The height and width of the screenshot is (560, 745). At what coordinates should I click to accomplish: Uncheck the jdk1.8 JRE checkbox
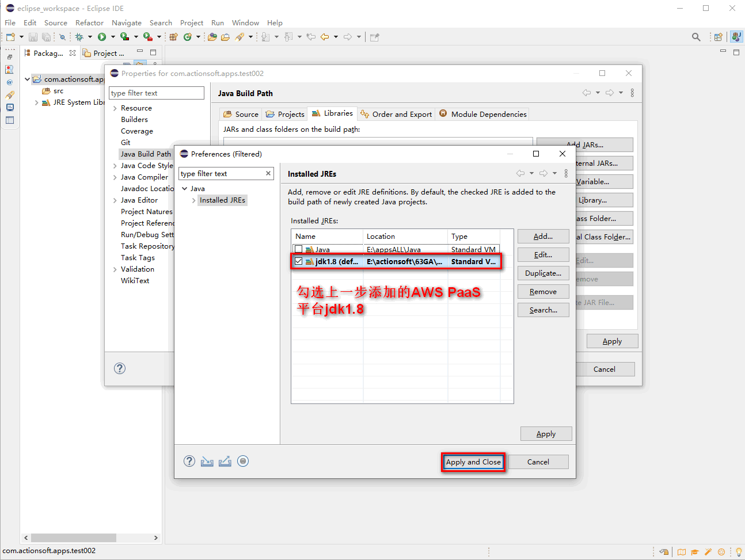tap(298, 261)
